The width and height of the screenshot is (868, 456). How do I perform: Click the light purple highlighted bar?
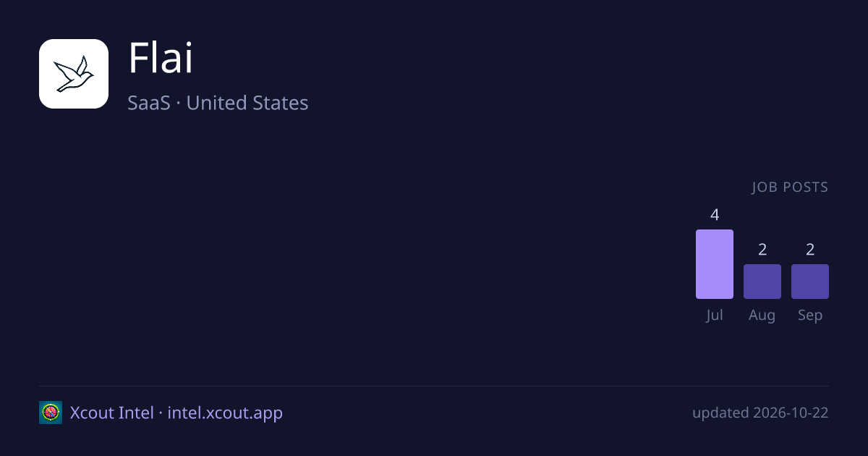pyautogui.click(x=715, y=264)
